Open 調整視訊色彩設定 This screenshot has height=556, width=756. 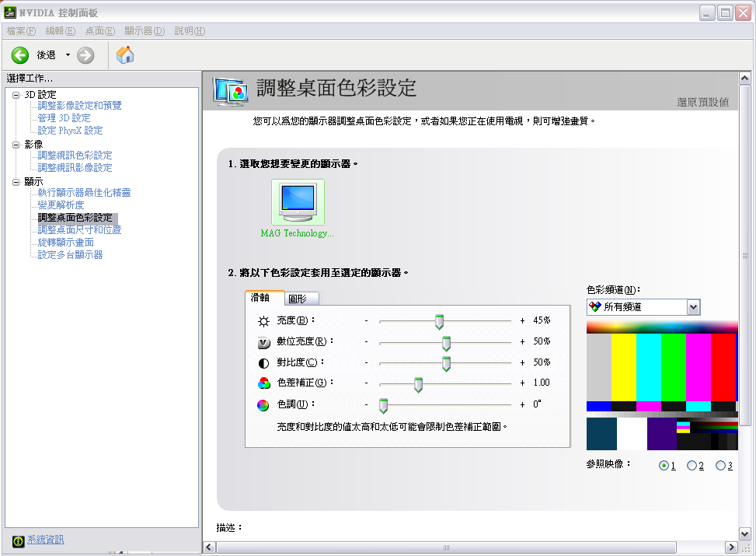tap(75, 156)
